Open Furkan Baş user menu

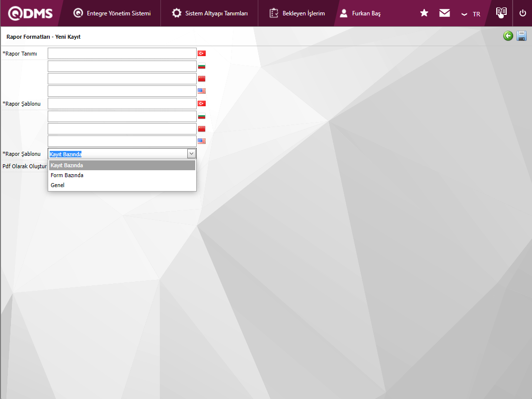[360, 13]
